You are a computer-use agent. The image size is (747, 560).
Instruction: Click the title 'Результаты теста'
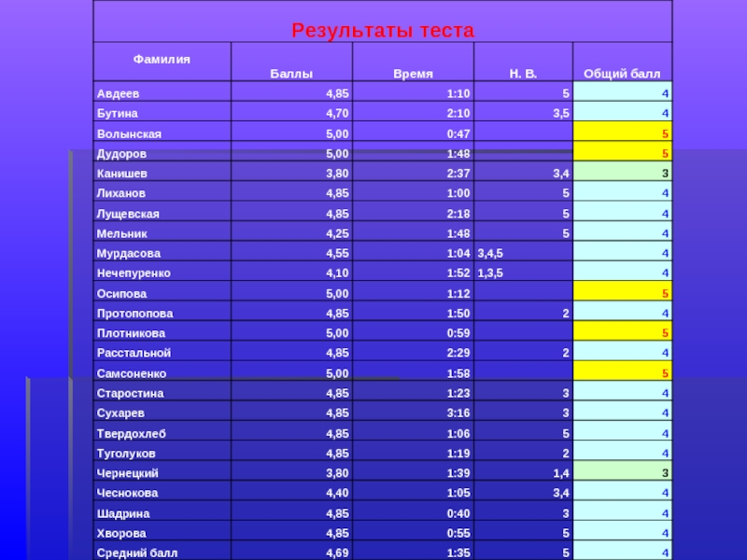(383, 31)
